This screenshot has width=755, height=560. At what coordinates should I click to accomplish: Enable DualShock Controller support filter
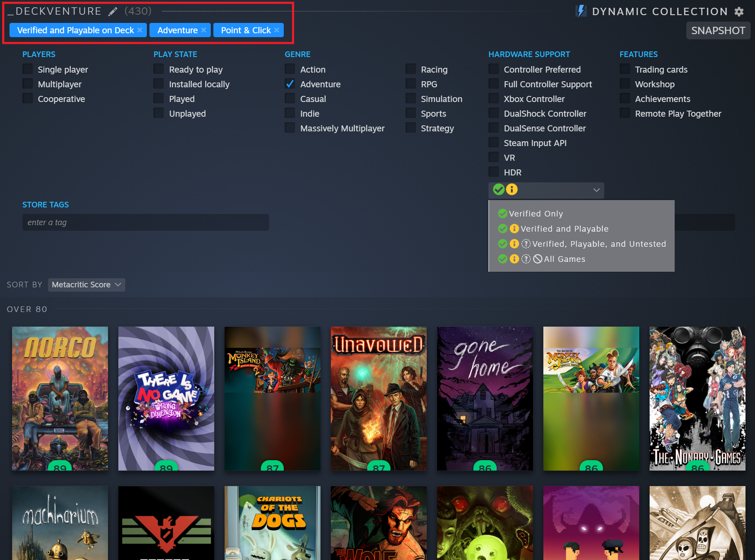coord(494,113)
